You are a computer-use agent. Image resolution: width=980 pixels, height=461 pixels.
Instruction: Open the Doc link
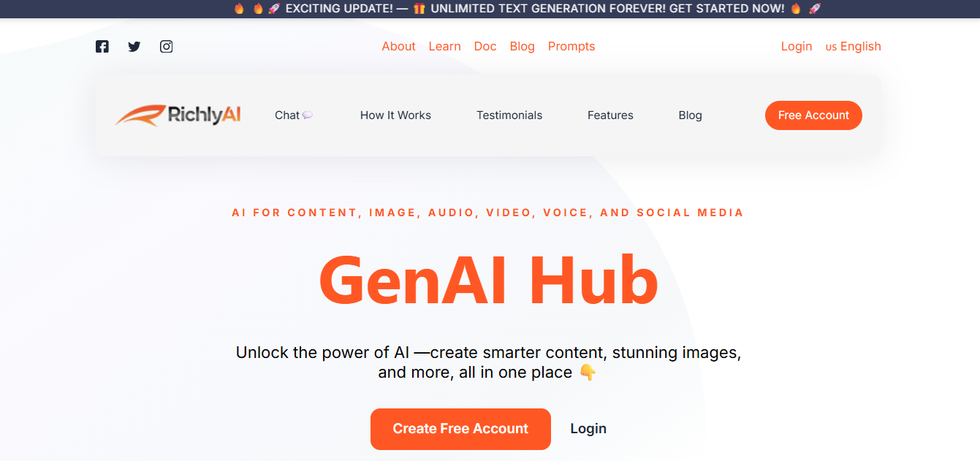click(485, 47)
